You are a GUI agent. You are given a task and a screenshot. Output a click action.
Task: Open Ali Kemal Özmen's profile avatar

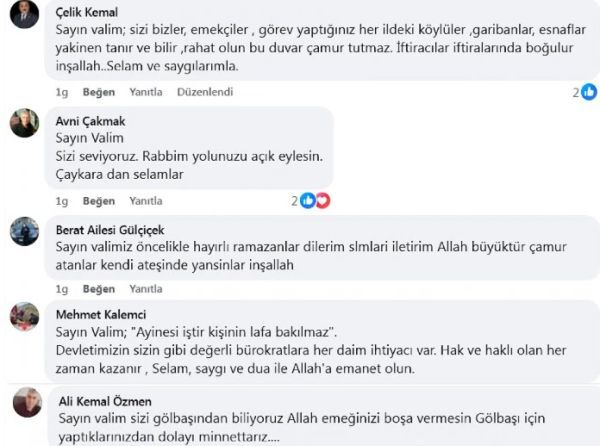pos(27,402)
